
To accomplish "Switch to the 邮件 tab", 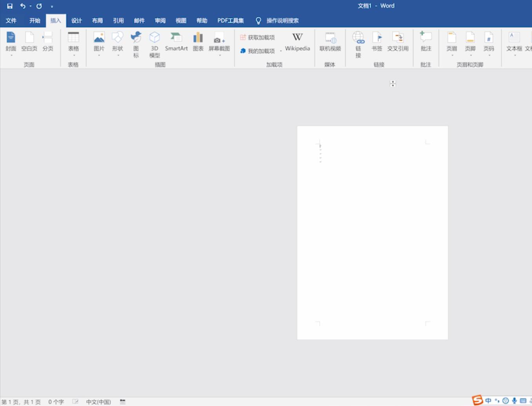I will [139, 20].
